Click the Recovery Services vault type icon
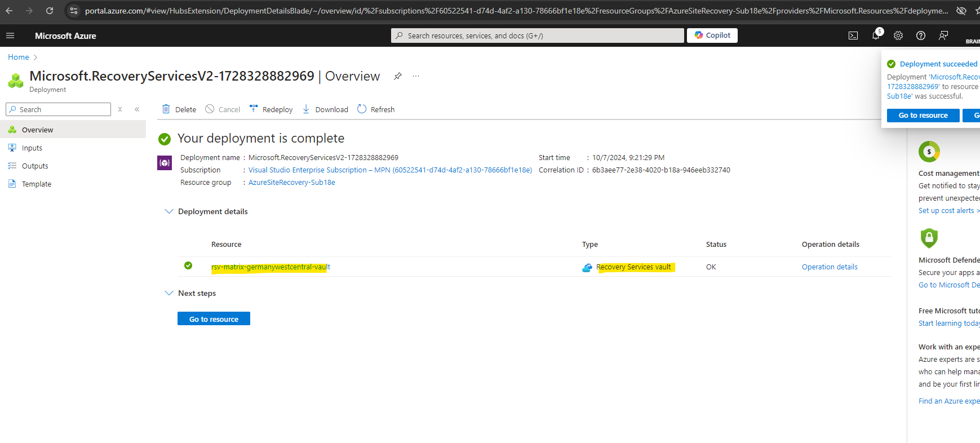The height and width of the screenshot is (443, 980). [587, 267]
